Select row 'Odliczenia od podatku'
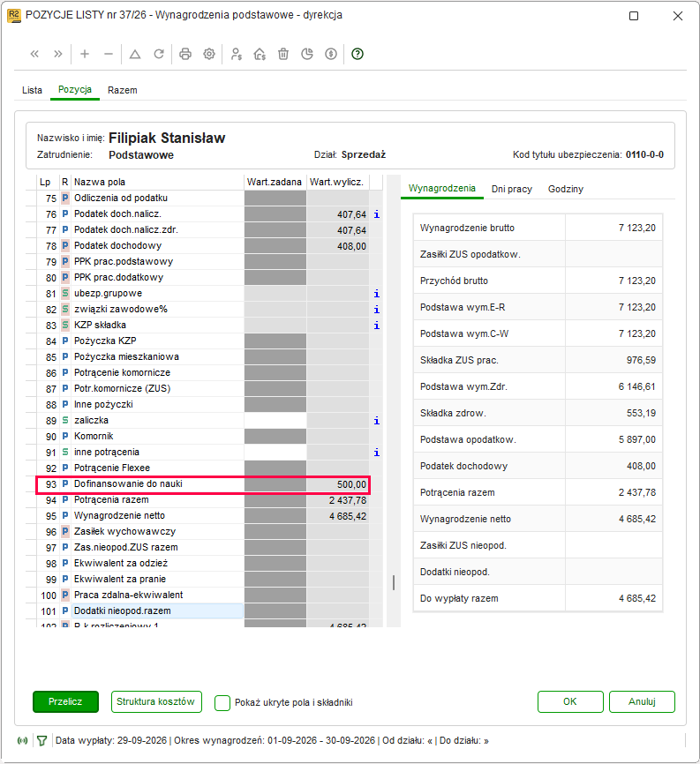 203,198
